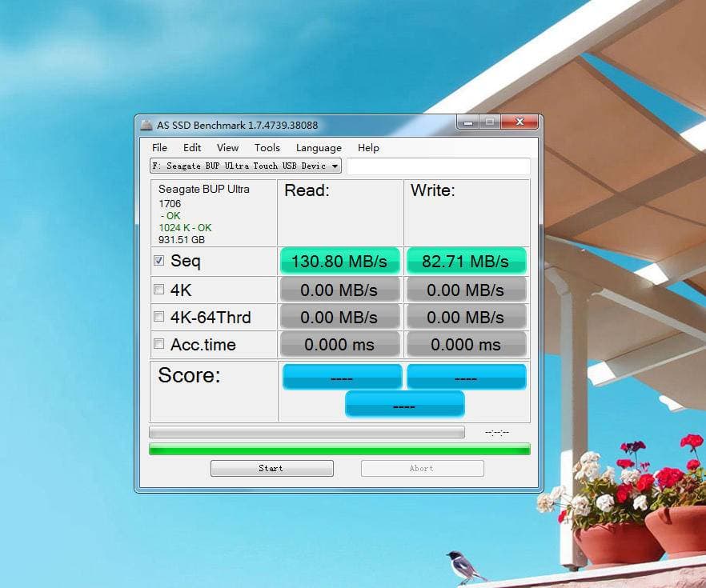Click the read score blue box
Viewport: 706px width, 588px height.
pos(343,377)
